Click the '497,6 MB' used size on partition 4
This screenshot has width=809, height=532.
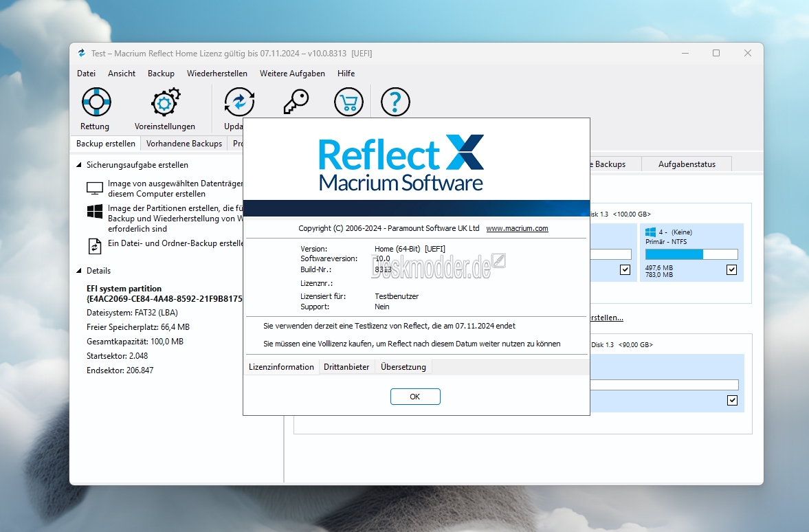pyautogui.click(x=659, y=268)
